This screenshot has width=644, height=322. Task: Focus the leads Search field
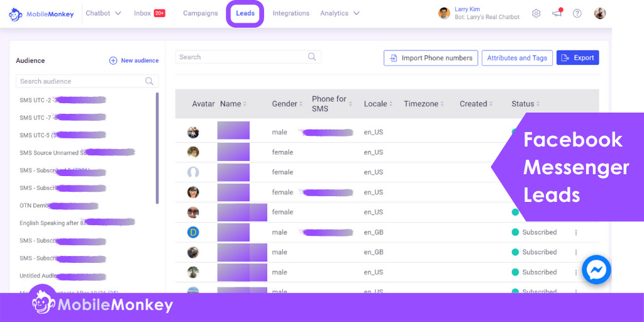248,57
